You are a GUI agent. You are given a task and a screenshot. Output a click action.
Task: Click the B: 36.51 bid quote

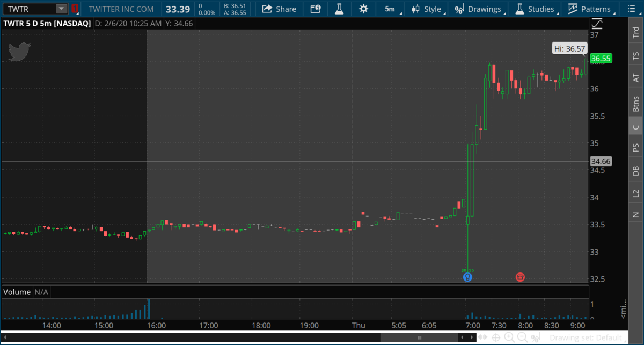click(x=235, y=5)
